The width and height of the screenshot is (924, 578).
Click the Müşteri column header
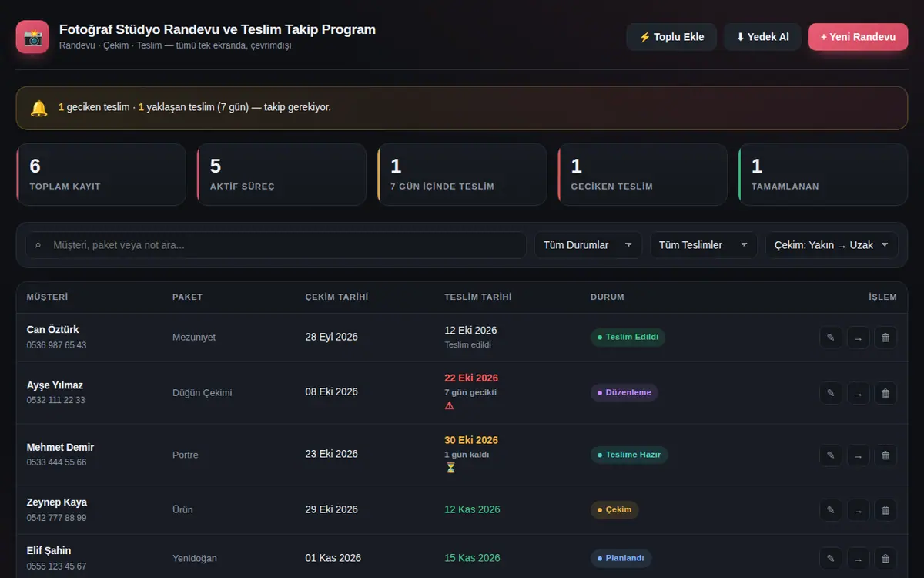47,297
